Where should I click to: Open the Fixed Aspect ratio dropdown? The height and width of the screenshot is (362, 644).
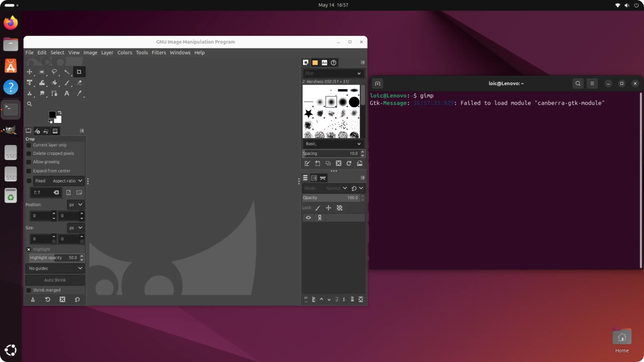(58, 181)
